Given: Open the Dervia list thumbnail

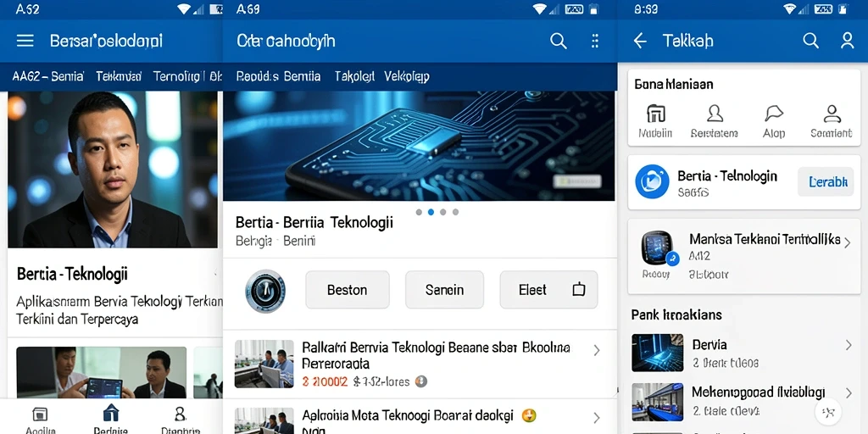Looking at the screenshot, I should pyautogui.click(x=658, y=353).
